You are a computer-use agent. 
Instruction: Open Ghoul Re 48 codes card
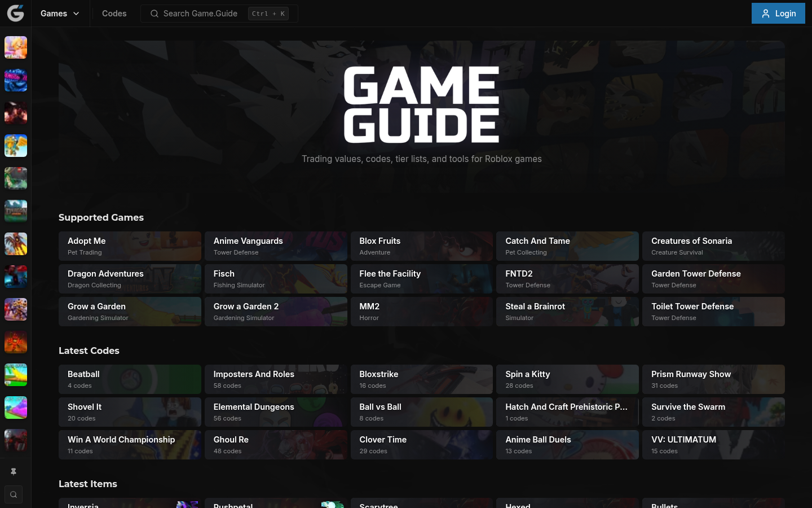pyautogui.click(x=276, y=445)
